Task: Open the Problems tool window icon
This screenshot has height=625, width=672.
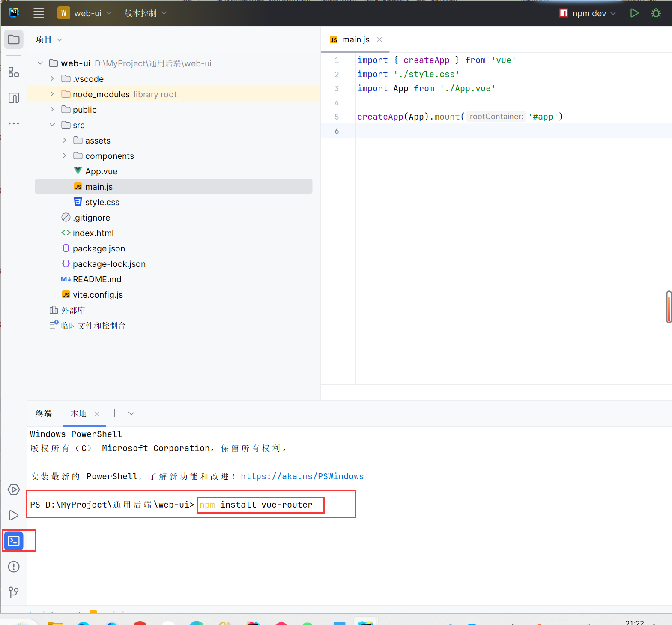Action: pyautogui.click(x=14, y=567)
